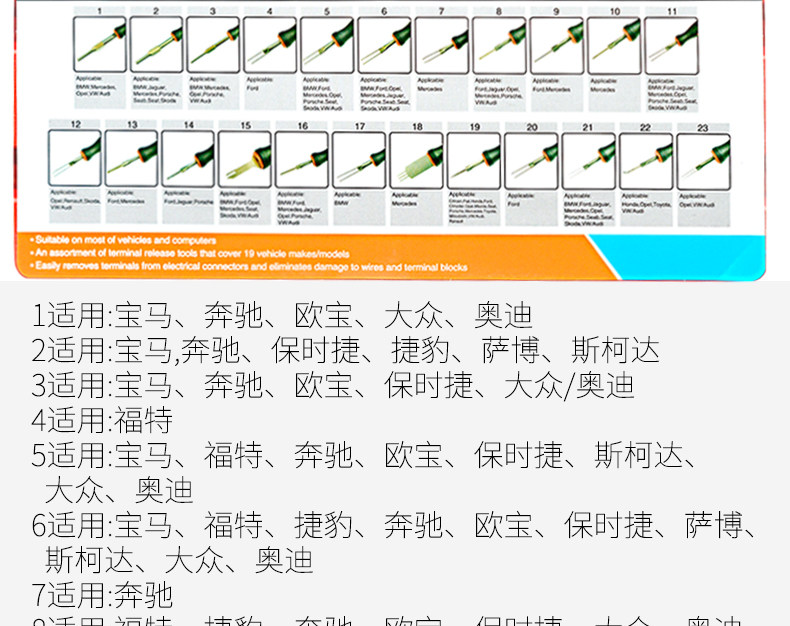Click the 'Applicable: Ford' label under tool 4
The image size is (790, 626).
260,84
